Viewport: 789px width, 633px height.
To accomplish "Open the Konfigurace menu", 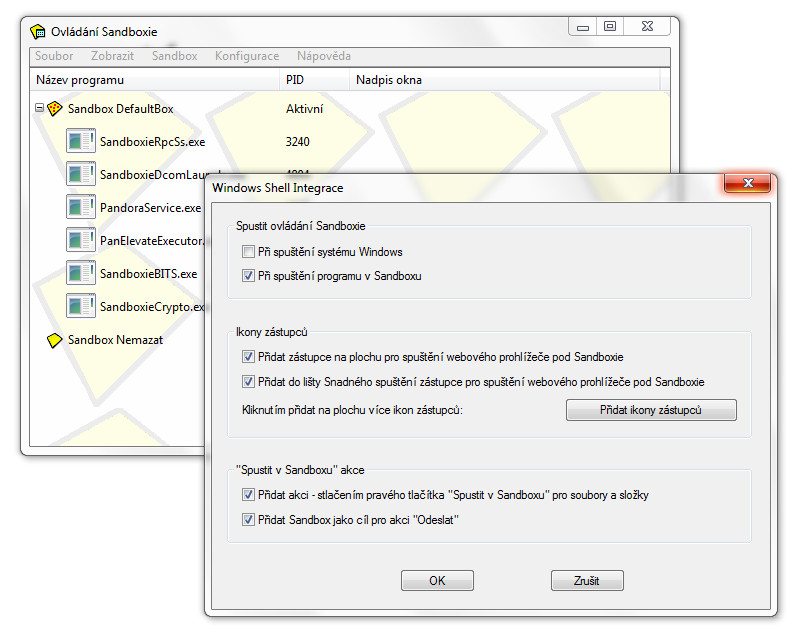I will tap(247, 56).
